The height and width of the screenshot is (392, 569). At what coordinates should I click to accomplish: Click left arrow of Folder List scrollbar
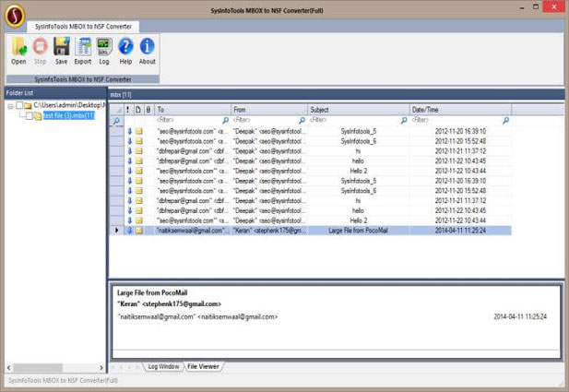9,368
